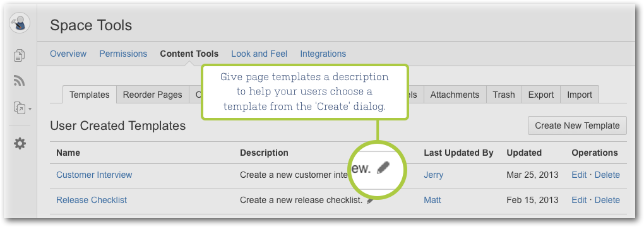
Task: Open the Trash tab
Action: (x=504, y=95)
